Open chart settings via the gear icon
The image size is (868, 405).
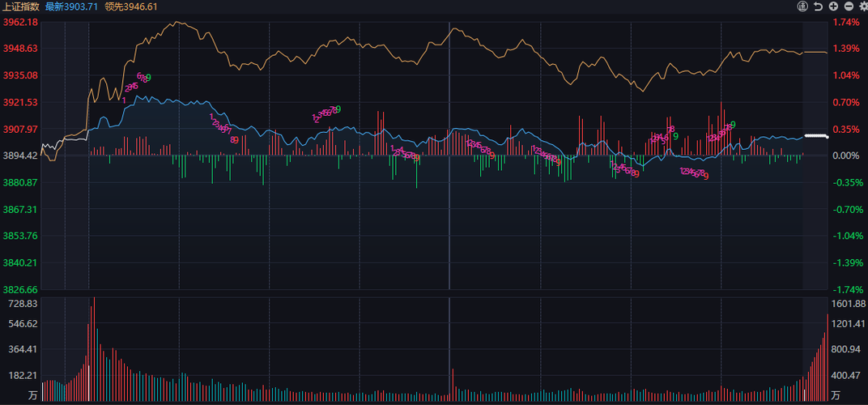[864, 6]
